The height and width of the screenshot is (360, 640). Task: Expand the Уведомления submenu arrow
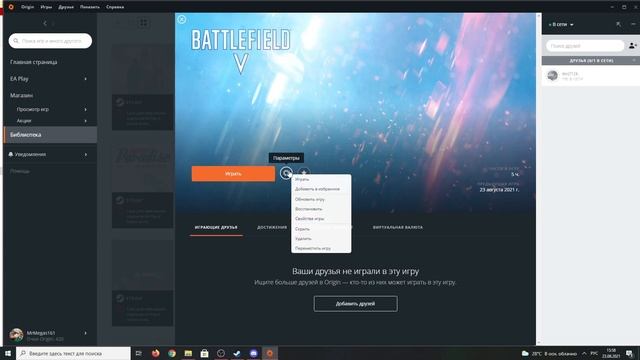point(86,155)
